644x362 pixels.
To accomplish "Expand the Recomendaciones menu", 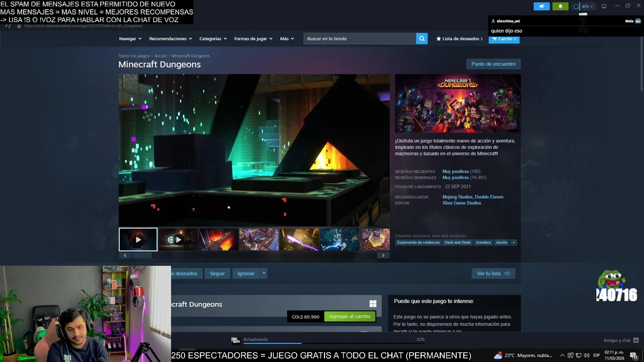I will [x=171, y=39].
